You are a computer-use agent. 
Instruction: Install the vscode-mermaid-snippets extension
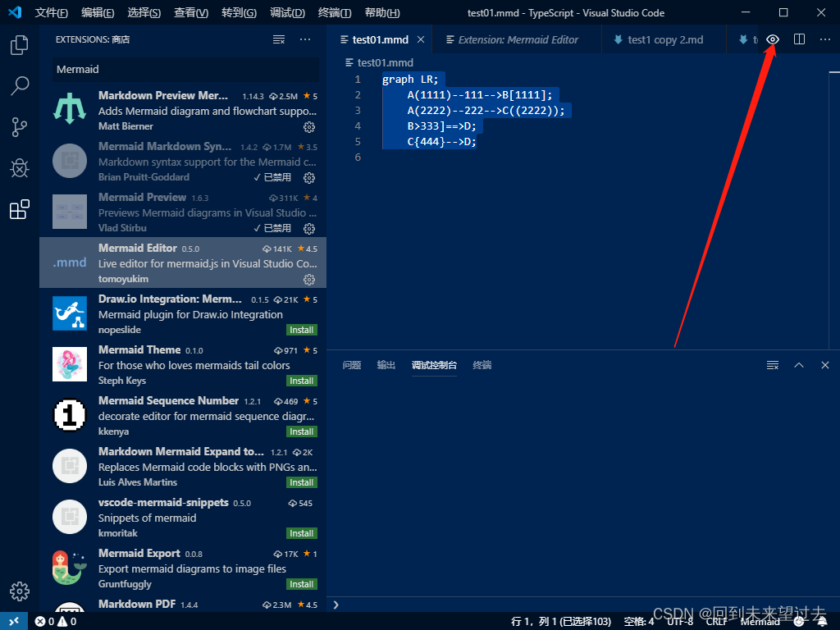(x=301, y=533)
